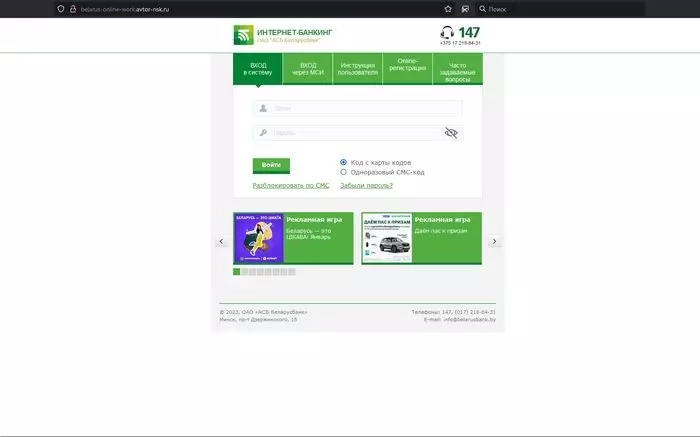Click the car prize banner thumbnail
Screen dimensions: 700x437
tap(387, 238)
